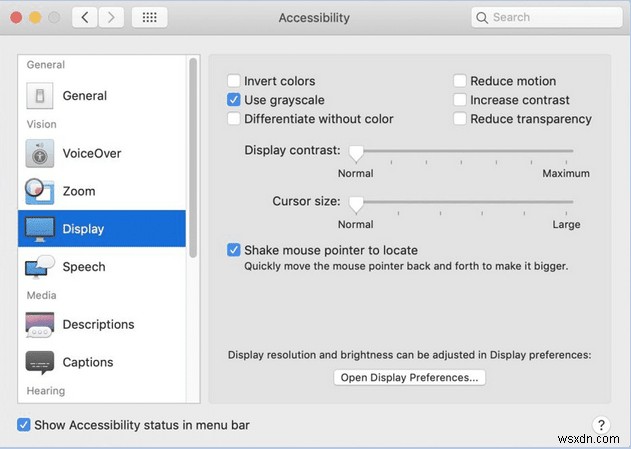Screen dimensions: 631x449
Task: Disable Use grayscale checkbox
Action: click(x=234, y=100)
